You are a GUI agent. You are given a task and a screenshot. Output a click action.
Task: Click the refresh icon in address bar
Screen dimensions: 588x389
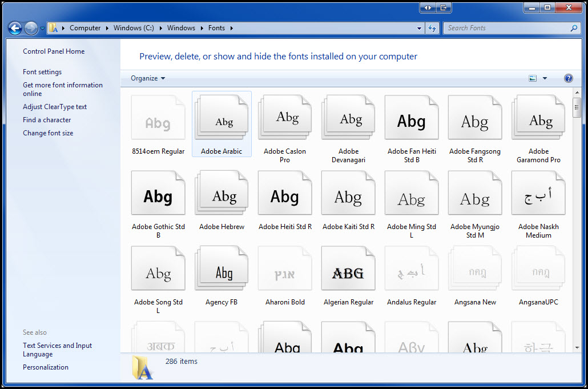point(432,27)
